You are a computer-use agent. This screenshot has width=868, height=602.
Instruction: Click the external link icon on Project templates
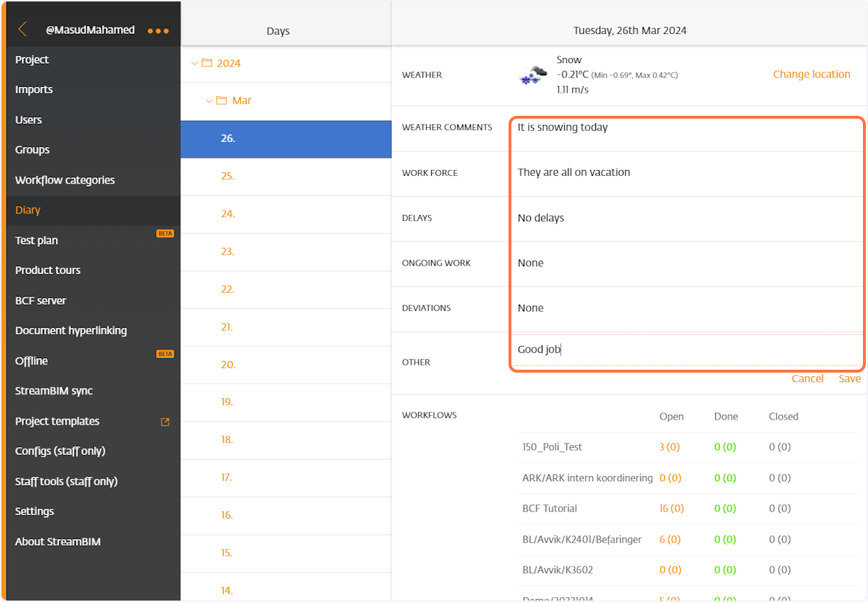pos(165,422)
